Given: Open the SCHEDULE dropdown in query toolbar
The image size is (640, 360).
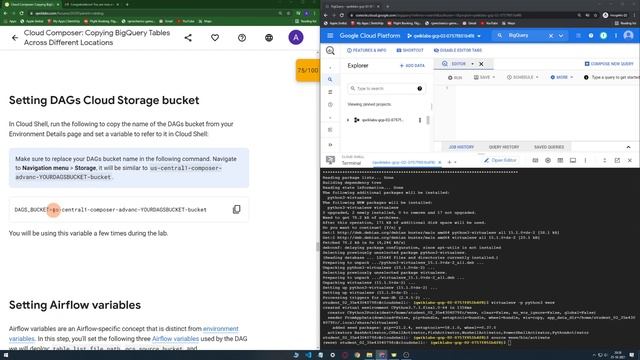Looking at the screenshot, I should [522, 78].
